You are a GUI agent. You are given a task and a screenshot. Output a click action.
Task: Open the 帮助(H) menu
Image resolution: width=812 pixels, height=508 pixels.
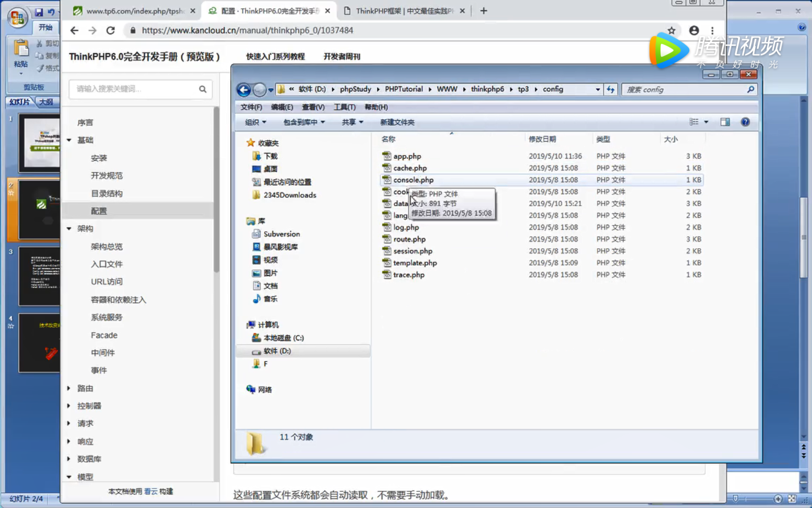pyautogui.click(x=376, y=107)
